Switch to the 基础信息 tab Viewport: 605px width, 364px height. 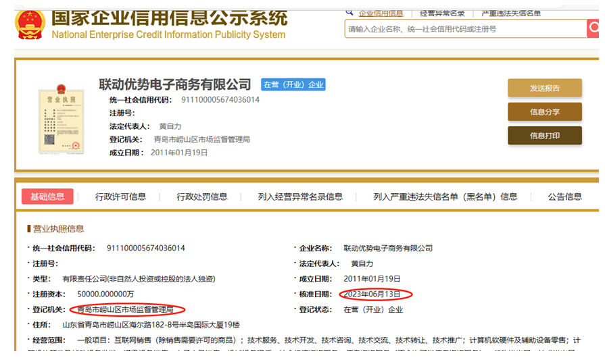coord(47,197)
